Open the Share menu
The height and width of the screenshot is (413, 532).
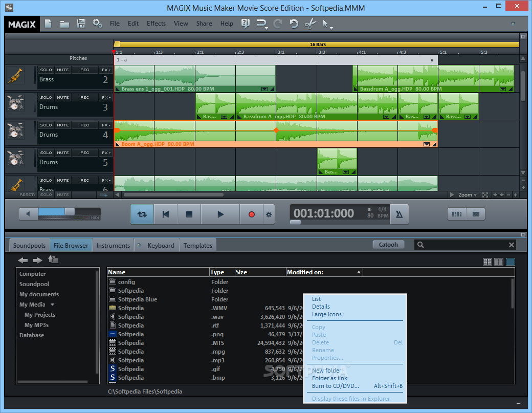[x=204, y=24]
